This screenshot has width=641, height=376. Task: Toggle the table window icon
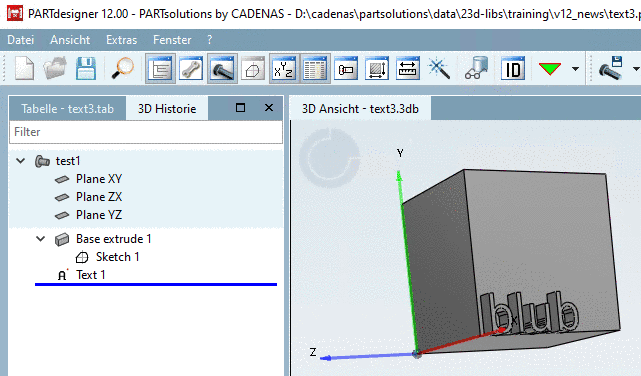click(315, 68)
